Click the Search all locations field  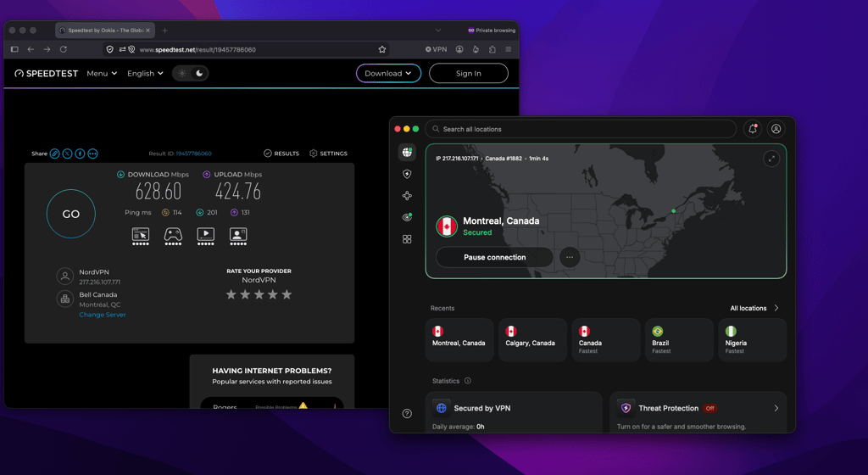click(580, 129)
